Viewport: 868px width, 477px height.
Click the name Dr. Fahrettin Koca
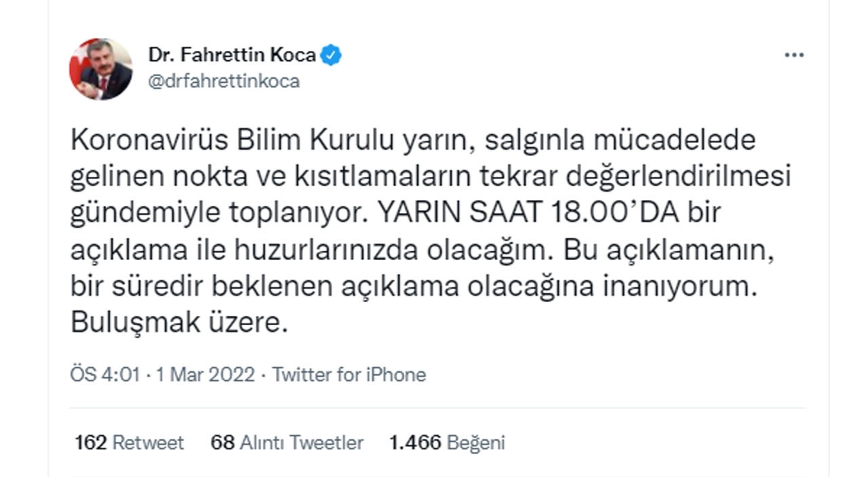click(x=231, y=56)
